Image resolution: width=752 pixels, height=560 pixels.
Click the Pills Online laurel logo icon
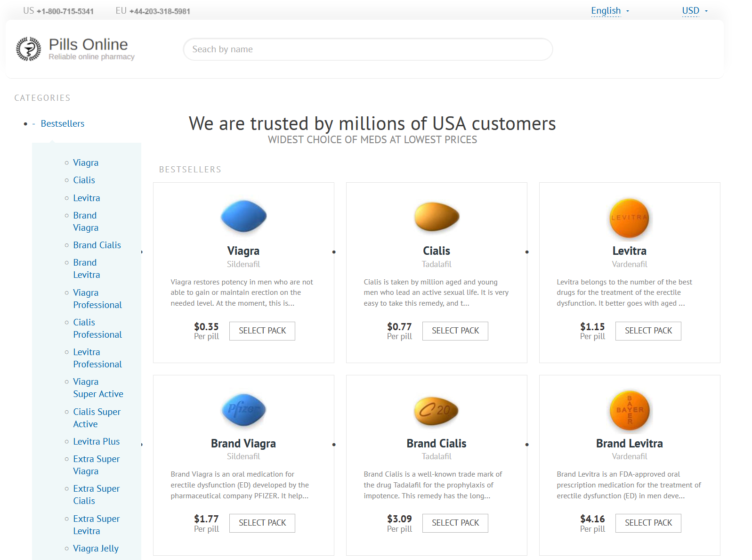29,49
